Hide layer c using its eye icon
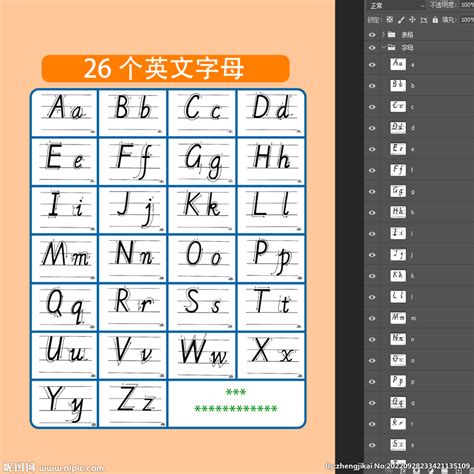Image resolution: width=474 pixels, height=474 pixels. [372, 107]
